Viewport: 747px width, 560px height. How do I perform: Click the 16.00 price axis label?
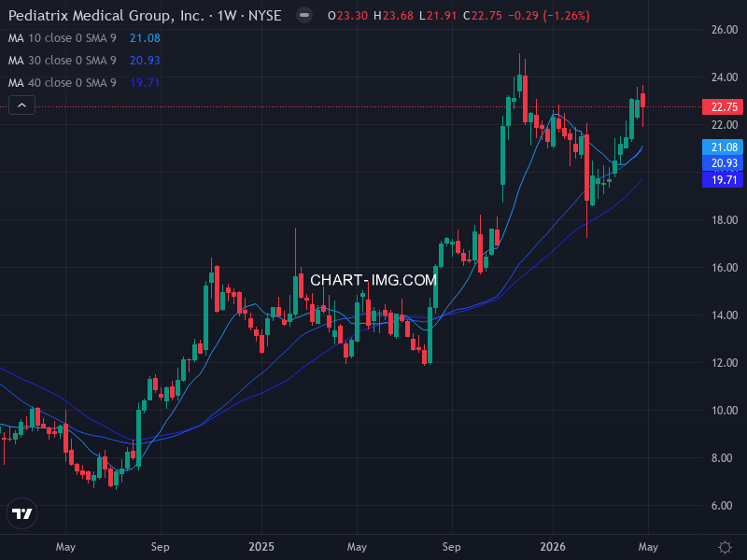pyautogui.click(x=725, y=268)
